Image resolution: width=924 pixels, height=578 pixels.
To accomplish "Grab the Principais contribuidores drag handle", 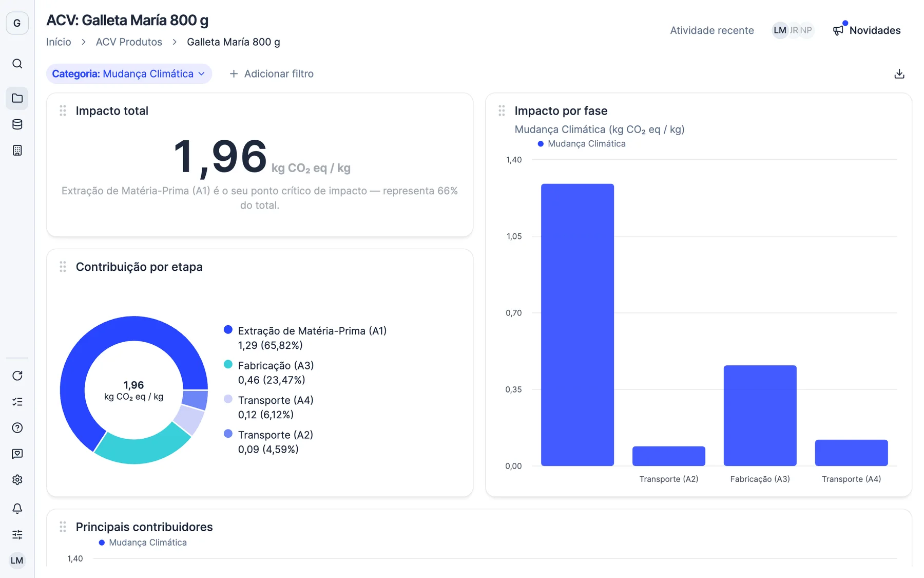I will (63, 527).
